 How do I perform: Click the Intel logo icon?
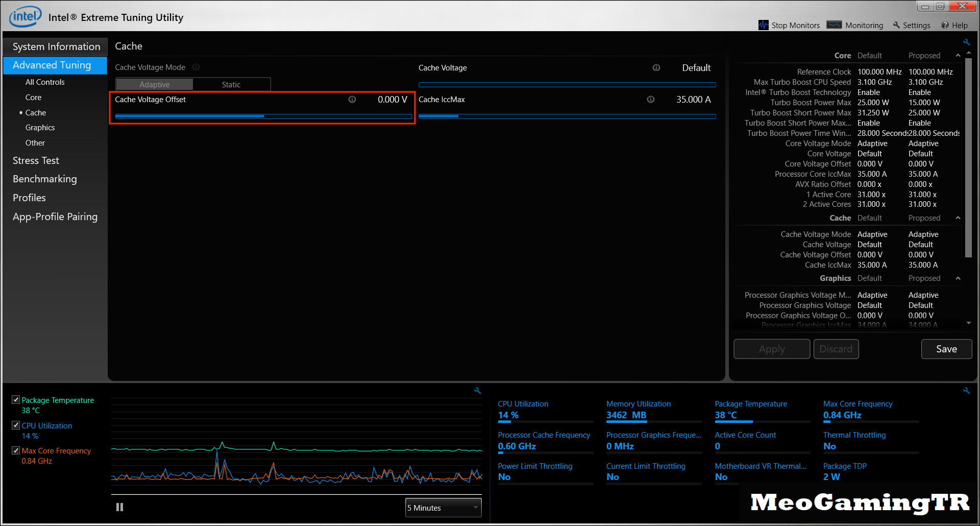25,17
